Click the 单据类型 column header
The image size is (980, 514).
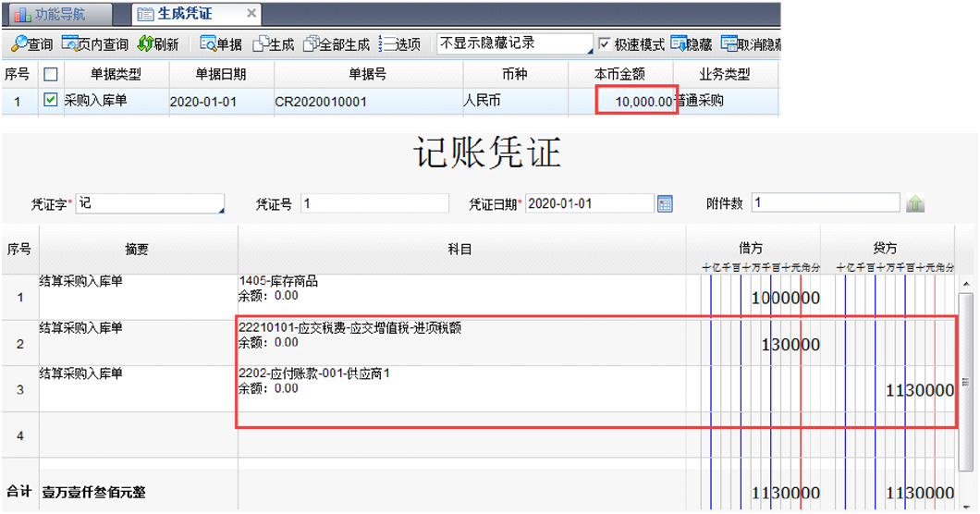click(x=116, y=74)
